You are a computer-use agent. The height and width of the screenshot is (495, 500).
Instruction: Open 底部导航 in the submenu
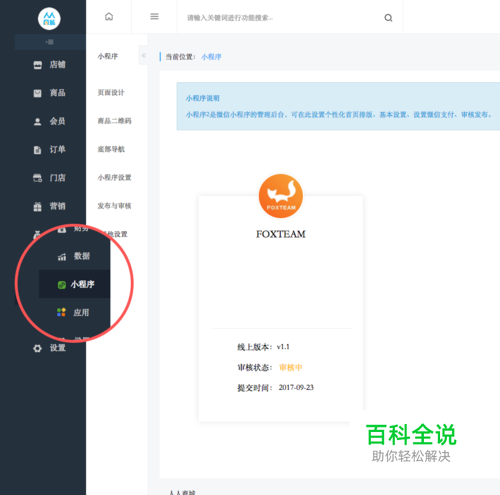(111, 149)
